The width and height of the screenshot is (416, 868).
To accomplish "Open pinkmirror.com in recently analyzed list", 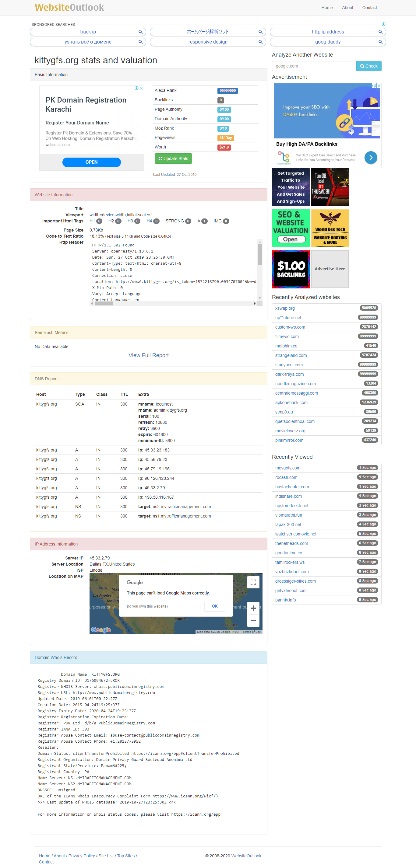I will click(289, 441).
